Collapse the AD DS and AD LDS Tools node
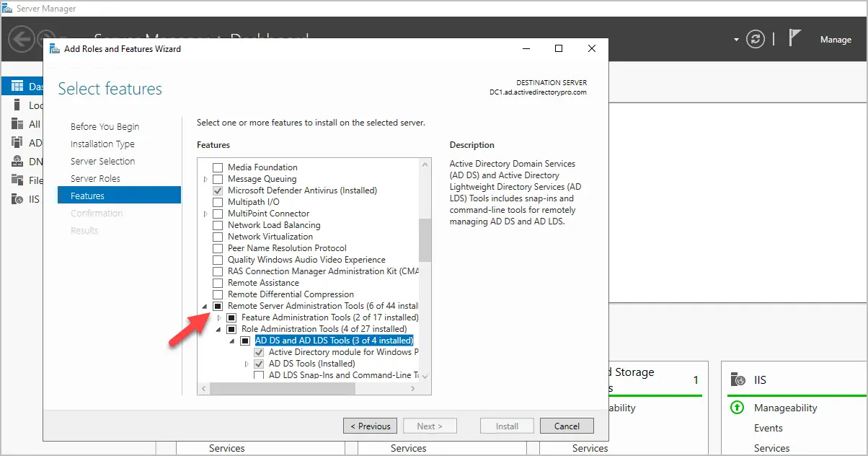Viewport: 868px width, 456px height. point(234,341)
